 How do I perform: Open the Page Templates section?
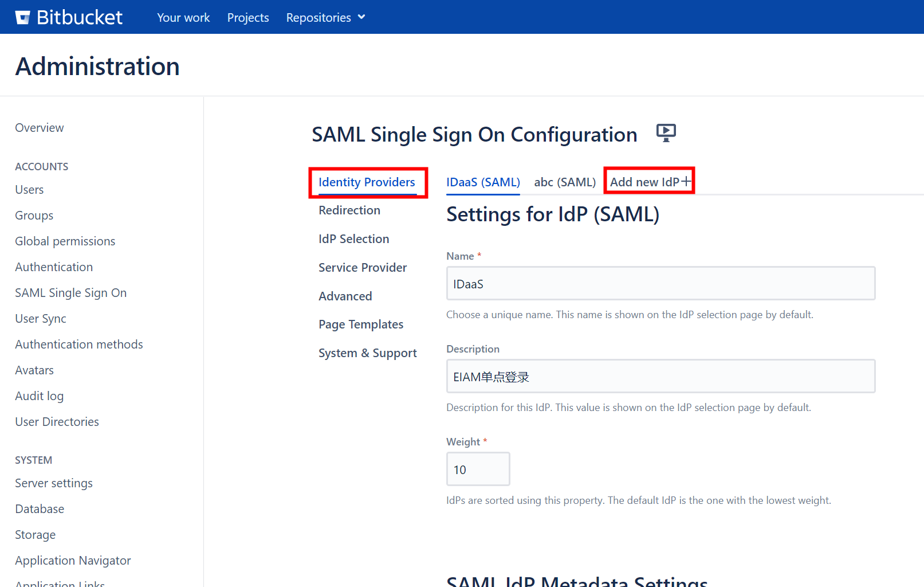361,324
